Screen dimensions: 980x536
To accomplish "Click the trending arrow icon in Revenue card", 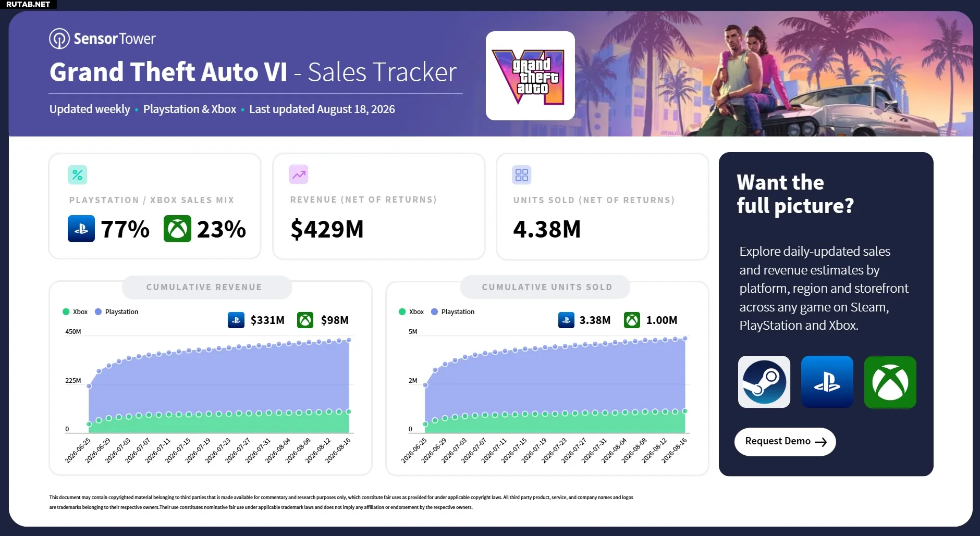I will [299, 174].
